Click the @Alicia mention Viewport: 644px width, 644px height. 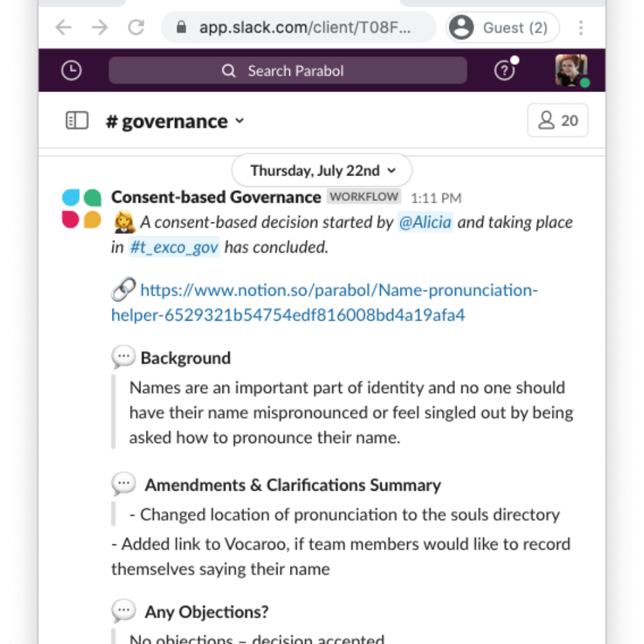coord(425,222)
